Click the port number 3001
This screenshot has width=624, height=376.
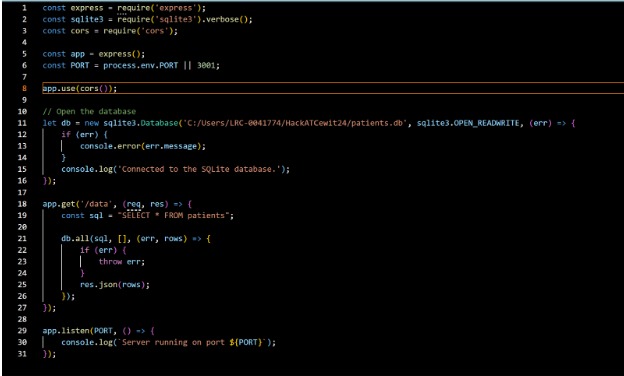[206, 66]
